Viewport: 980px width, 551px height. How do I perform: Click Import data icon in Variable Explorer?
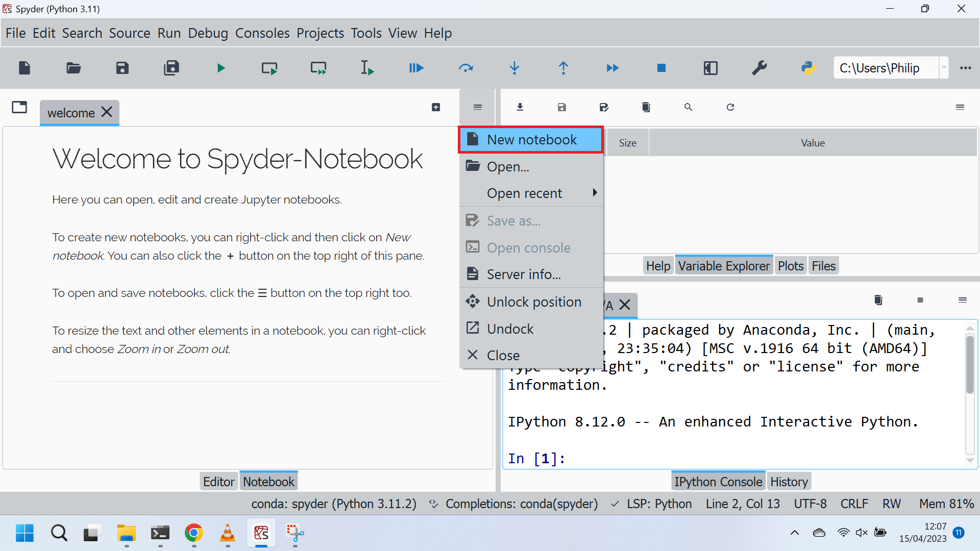[x=520, y=107]
